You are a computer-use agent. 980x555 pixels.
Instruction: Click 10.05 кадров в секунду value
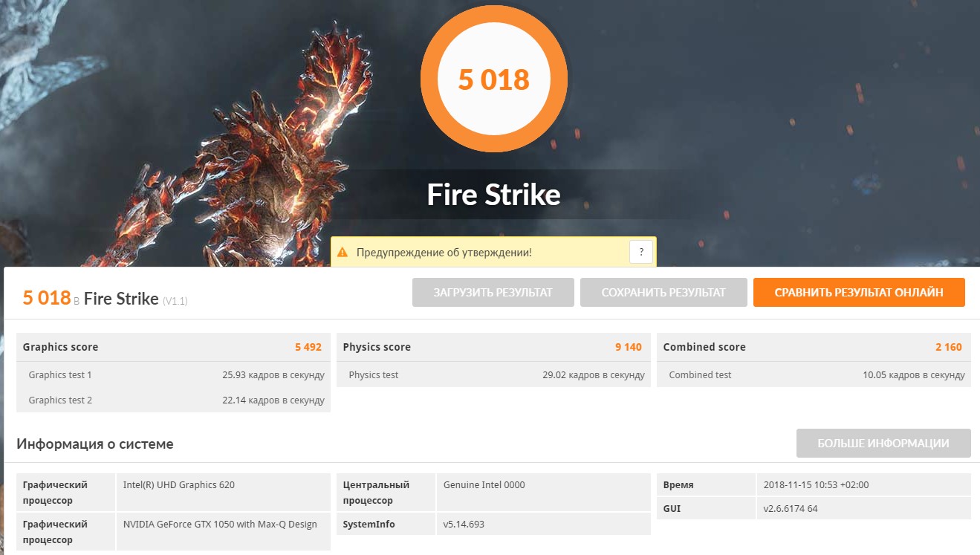coord(914,375)
